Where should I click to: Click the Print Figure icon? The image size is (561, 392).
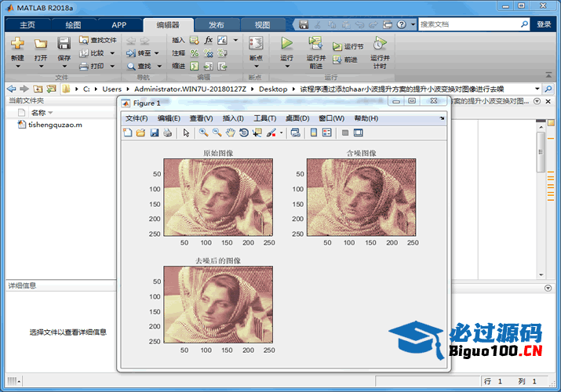(x=167, y=133)
